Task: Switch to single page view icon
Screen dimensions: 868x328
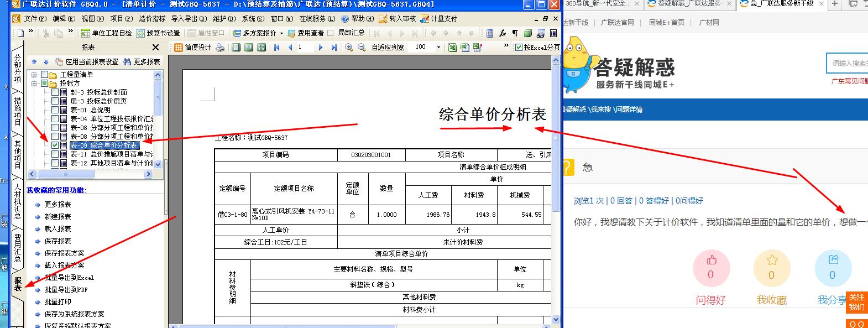Action: click(236, 48)
